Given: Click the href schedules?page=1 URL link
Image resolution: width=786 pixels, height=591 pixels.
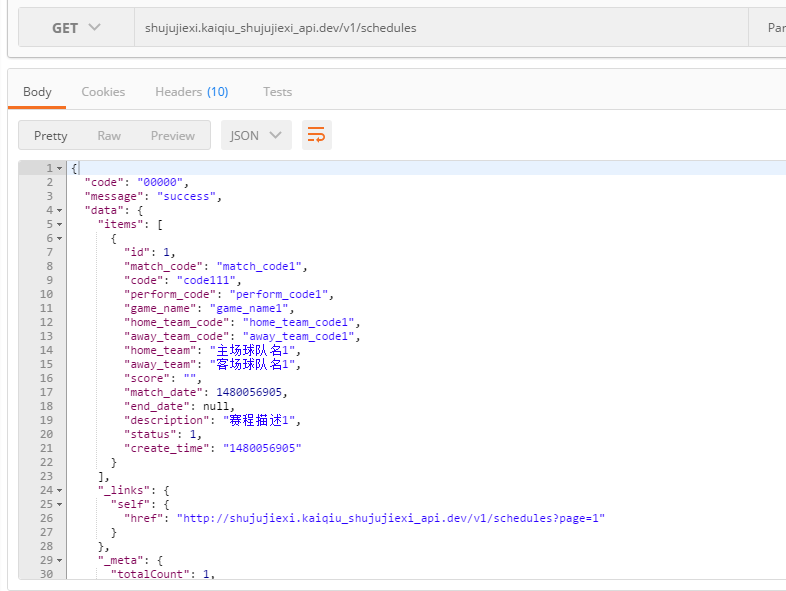Looking at the screenshot, I should coord(391,518).
